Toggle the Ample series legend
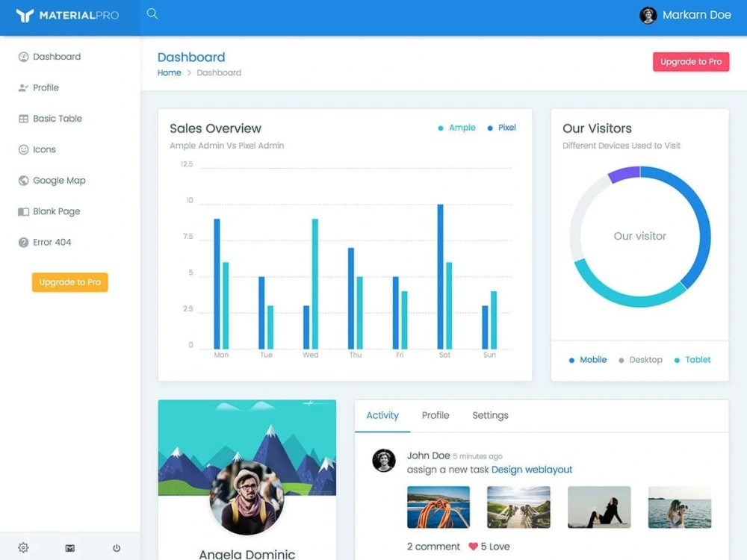Viewport: 747px width, 560px height. pyautogui.click(x=457, y=128)
